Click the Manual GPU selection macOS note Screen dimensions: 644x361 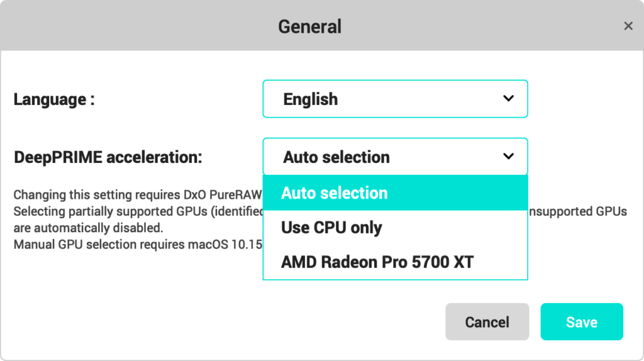138,245
